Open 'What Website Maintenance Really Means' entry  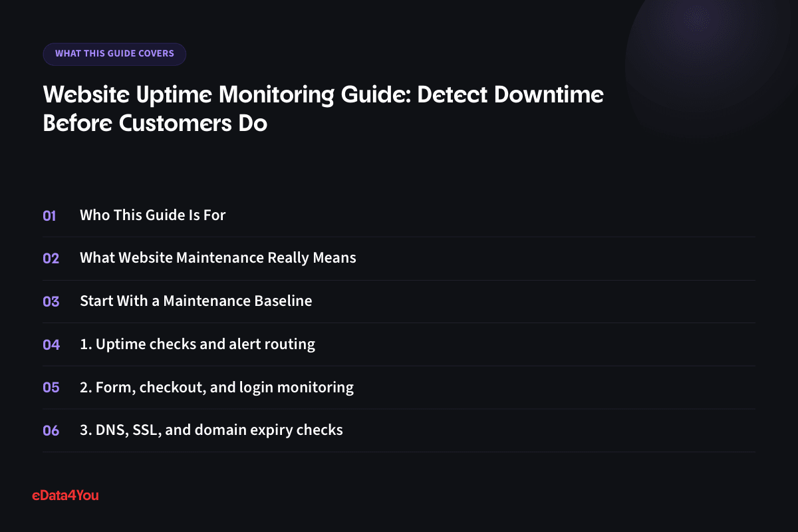tap(218, 258)
